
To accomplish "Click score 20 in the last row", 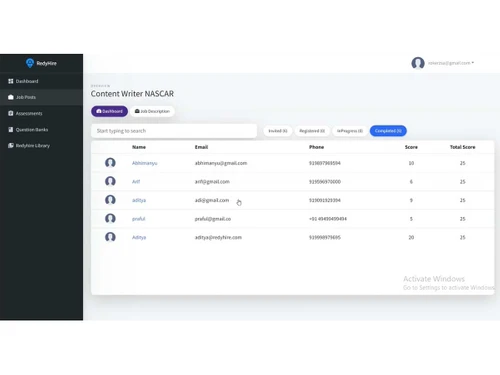I will coord(411,237).
